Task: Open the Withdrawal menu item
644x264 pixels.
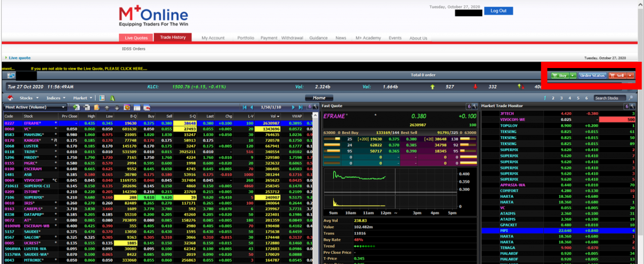Action: pyautogui.click(x=292, y=38)
